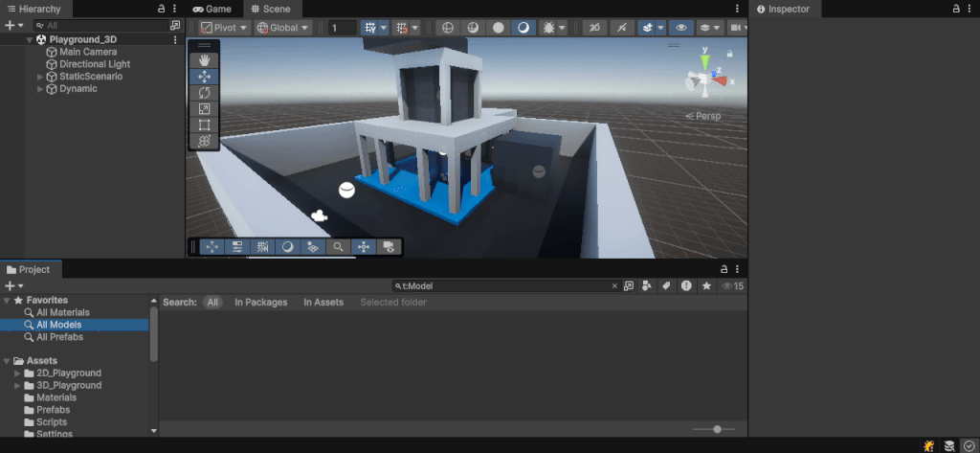Toggle 2D view mode button
980x453 pixels.
595,28
